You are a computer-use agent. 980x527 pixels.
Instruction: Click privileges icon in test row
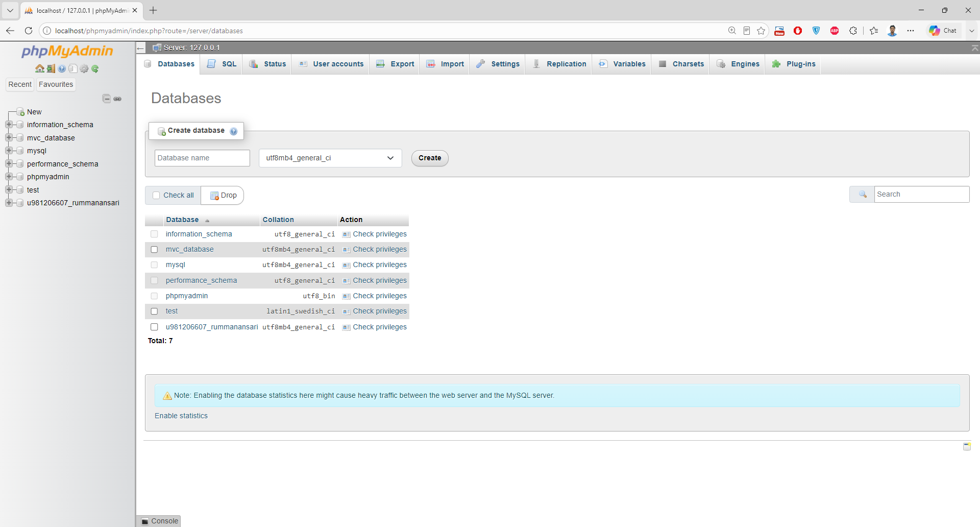tap(346, 312)
